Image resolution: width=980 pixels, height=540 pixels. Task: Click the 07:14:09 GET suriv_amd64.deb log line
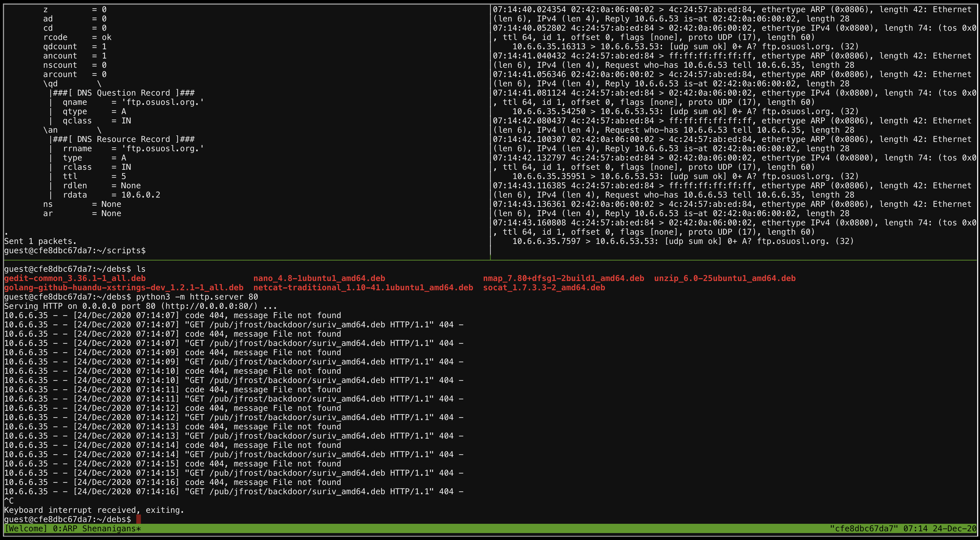pyautogui.click(x=234, y=362)
